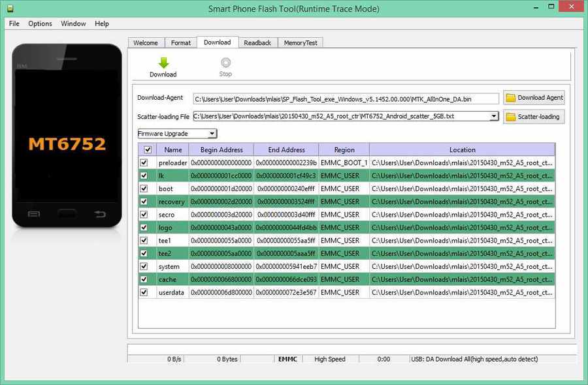Screen dimensions: 588x385
Task: Click the home button on phone image
Action: pyautogui.click(x=67, y=214)
